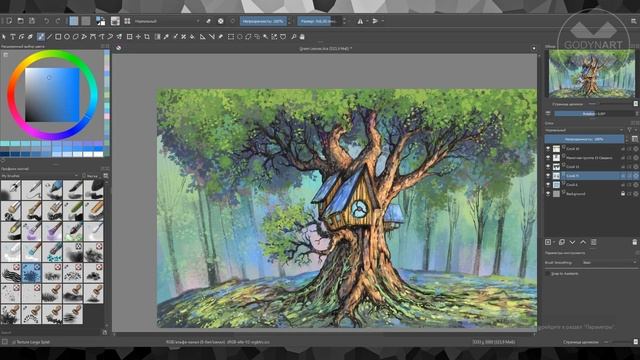Viewport: 640px width, 360px height.
Task: Select the Text tool
Action: click(x=13, y=37)
